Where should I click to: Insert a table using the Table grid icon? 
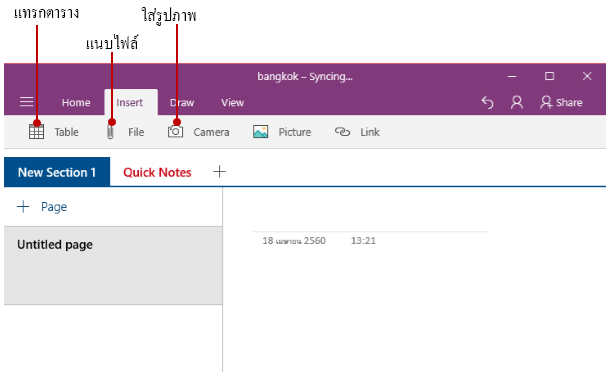click(37, 132)
